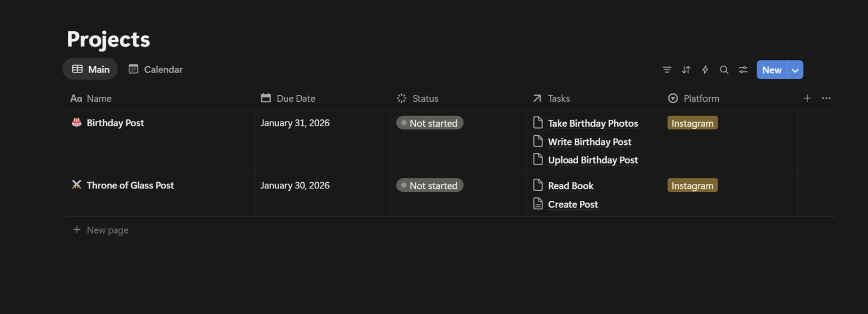The width and height of the screenshot is (868, 314).
Task: Open view settings sliders icon
Action: pyautogui.click(x=743, y=70)
